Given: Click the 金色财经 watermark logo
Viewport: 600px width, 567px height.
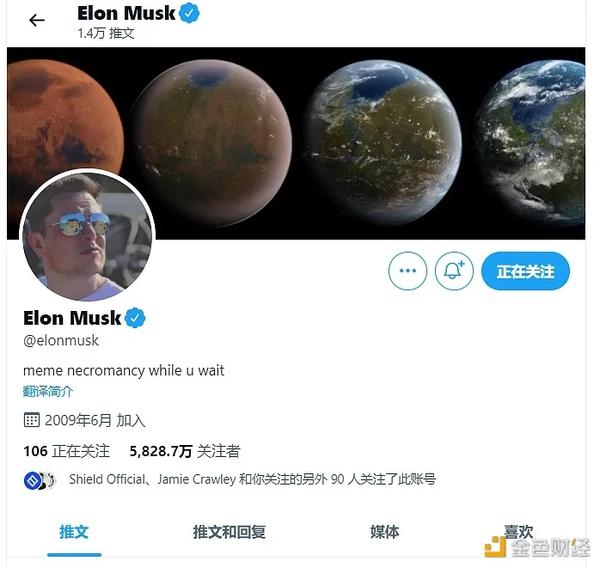Looking at the screenshot, I should coord(537,547).
